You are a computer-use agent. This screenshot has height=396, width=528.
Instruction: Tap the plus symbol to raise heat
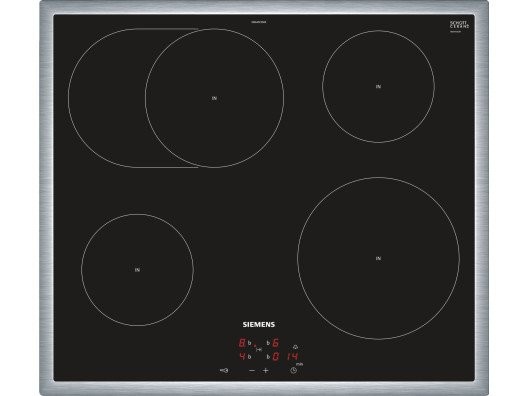coord(266,370)
